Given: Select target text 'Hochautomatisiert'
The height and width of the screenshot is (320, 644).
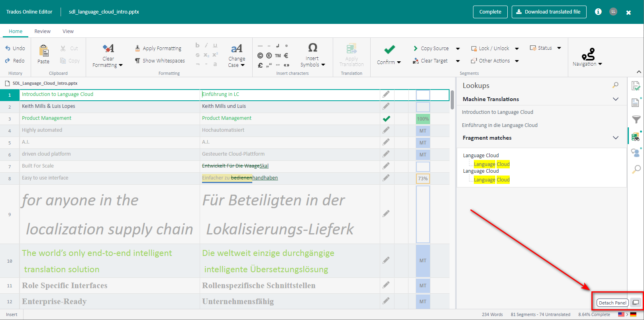Looking at the screenshot, I should click(x=223, y=130).
